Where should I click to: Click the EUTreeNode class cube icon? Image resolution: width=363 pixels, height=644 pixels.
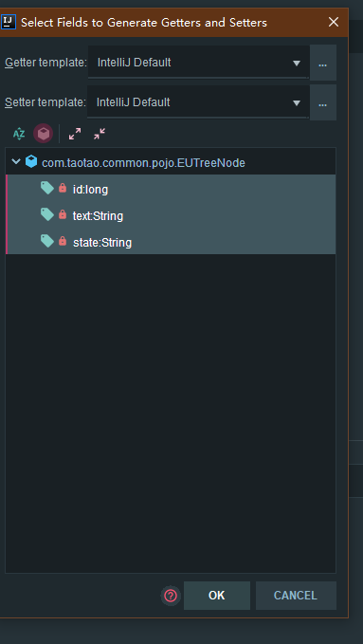point(31,162)
